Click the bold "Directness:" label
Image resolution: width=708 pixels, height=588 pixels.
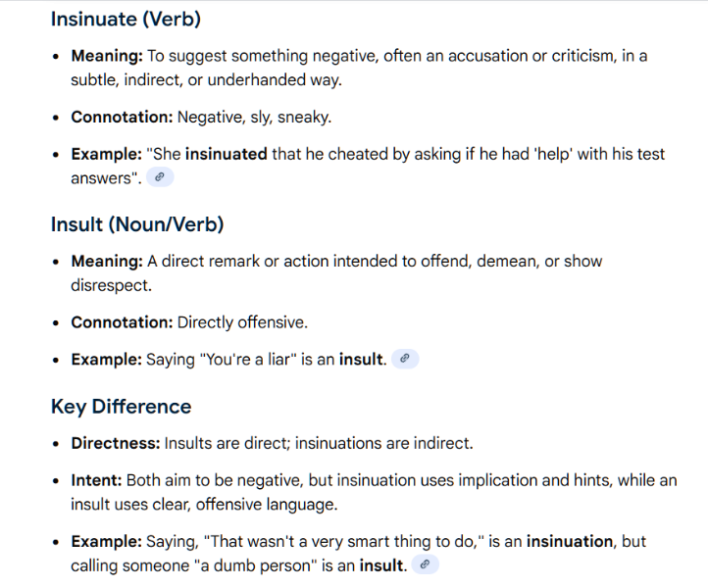tap(115, 443)
